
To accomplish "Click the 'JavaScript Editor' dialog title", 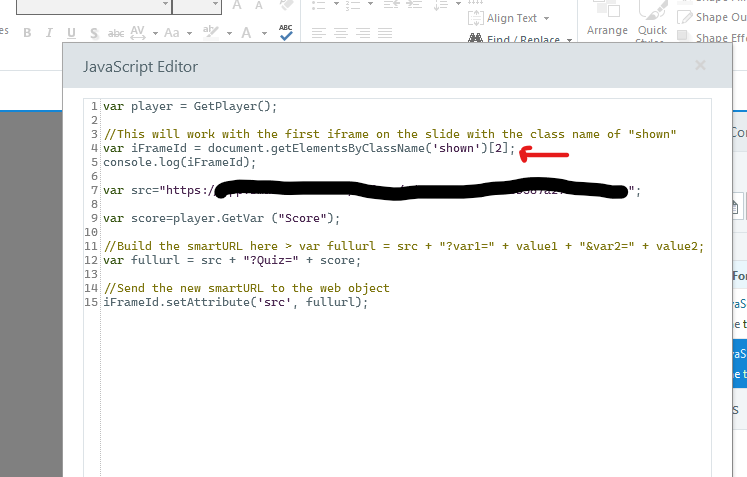I will point(141,67).
